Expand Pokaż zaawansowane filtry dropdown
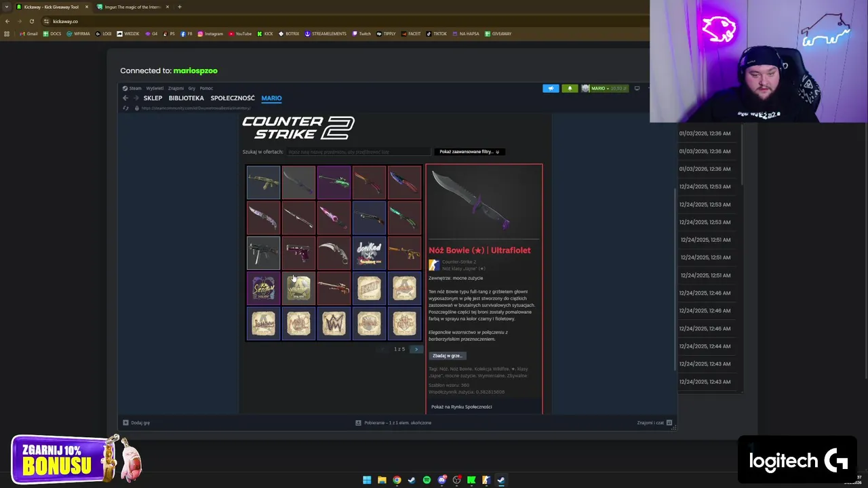This screenshot has width=868, height=488. (469, 152)
